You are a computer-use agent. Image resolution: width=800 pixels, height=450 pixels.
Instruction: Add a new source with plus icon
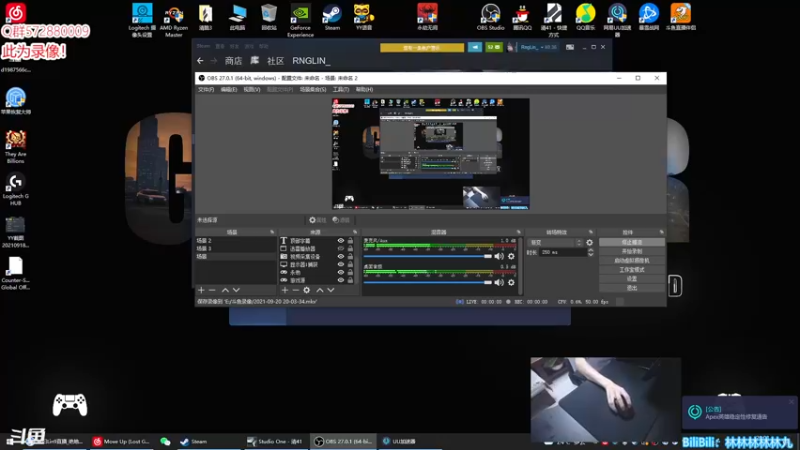[285, 290]
